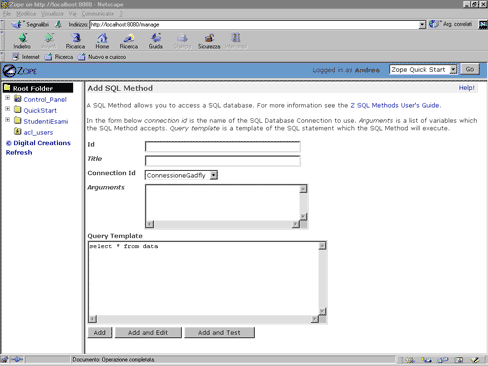The width and height of the screenshot is (488, 366).
Task: Open the QuickStart folder link
Action: (40, 110)
